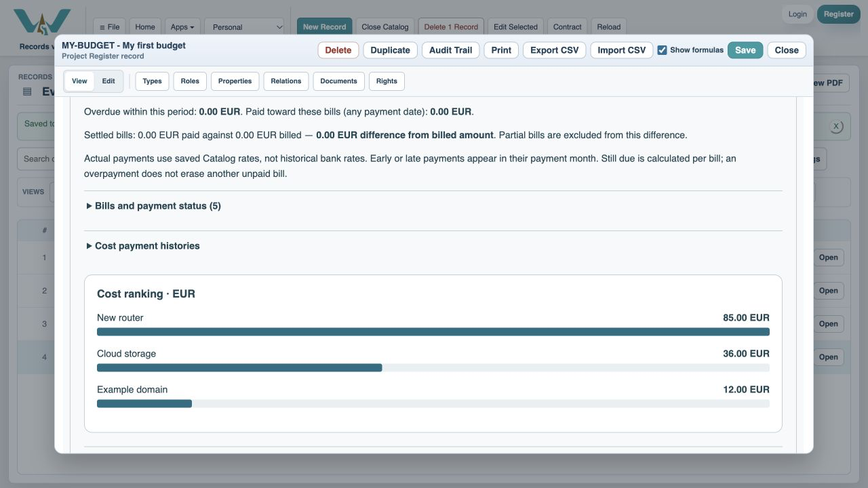Click the Login button

(797, 14)
